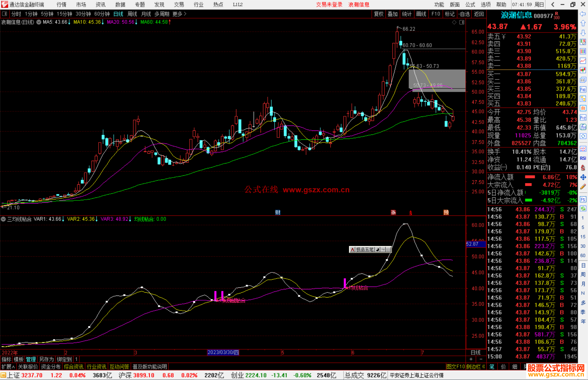Switch sidebar period to 年 yearly
The image size is (588, 380).
(583, 322)
